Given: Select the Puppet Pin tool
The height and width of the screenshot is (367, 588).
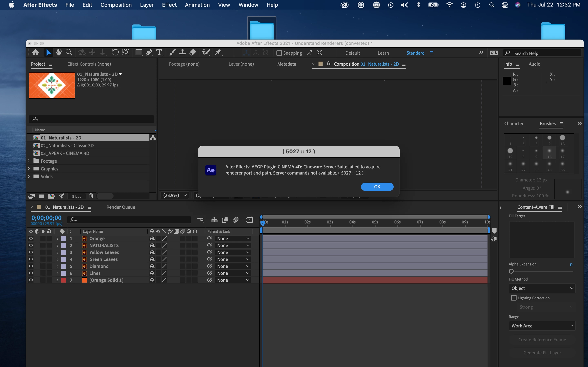Looking at the screenshot, I should pyautogui.click(x=218, y=52).
